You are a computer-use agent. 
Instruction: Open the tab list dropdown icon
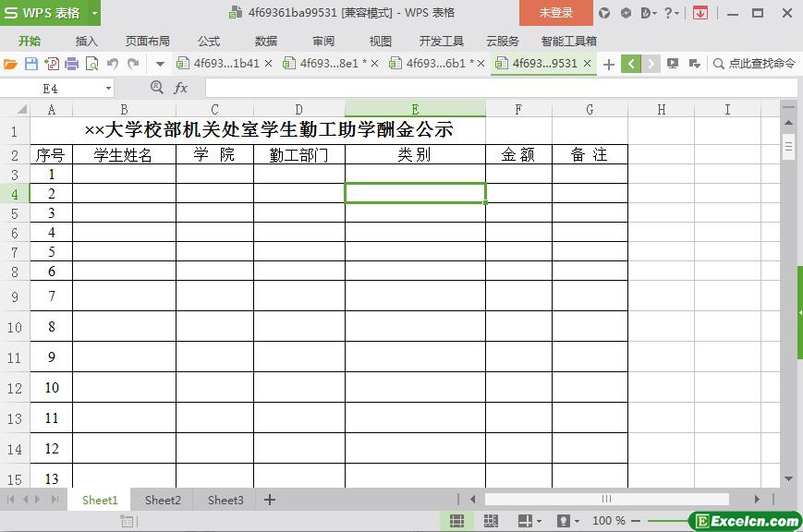(x=695, y=64)
